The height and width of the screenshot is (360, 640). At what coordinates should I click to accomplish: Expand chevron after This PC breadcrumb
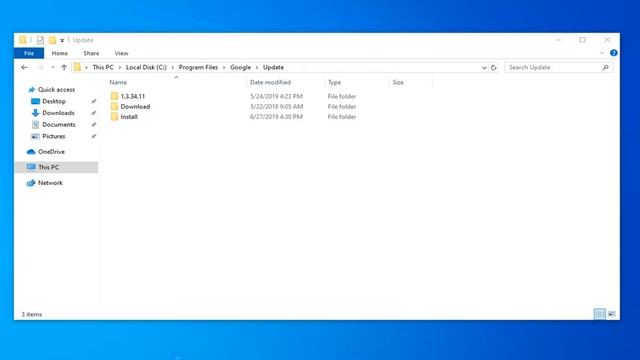(120, 67)
